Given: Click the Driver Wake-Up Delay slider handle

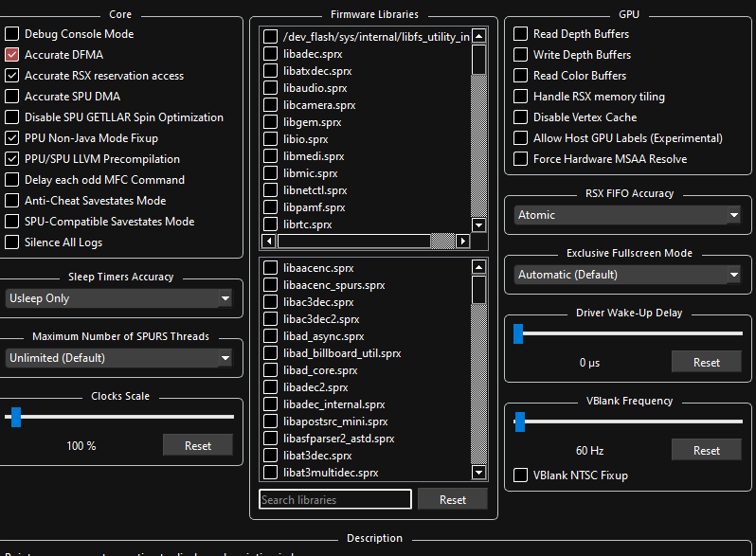Looking at the screenshot, I should point(518,333).
